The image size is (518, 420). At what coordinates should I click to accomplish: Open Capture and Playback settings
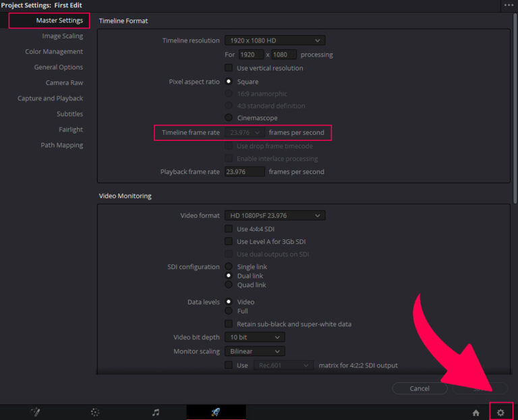50,98
